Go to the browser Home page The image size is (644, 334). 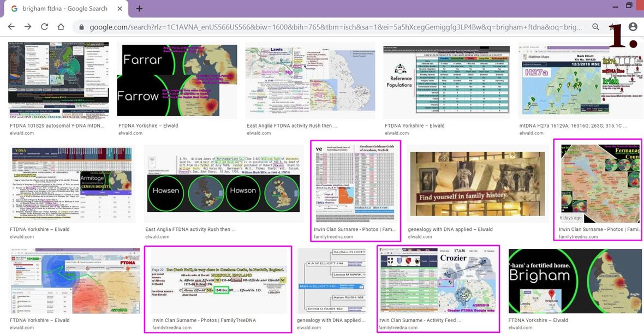click(x=61, y=27)
